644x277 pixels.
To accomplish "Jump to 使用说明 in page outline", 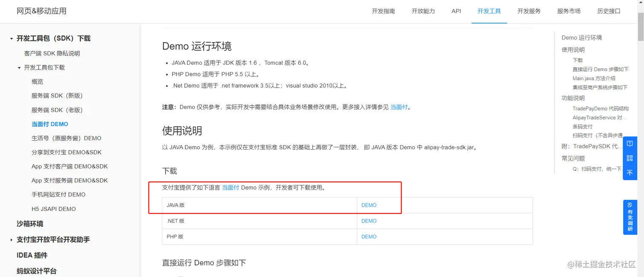I will 573,50.
